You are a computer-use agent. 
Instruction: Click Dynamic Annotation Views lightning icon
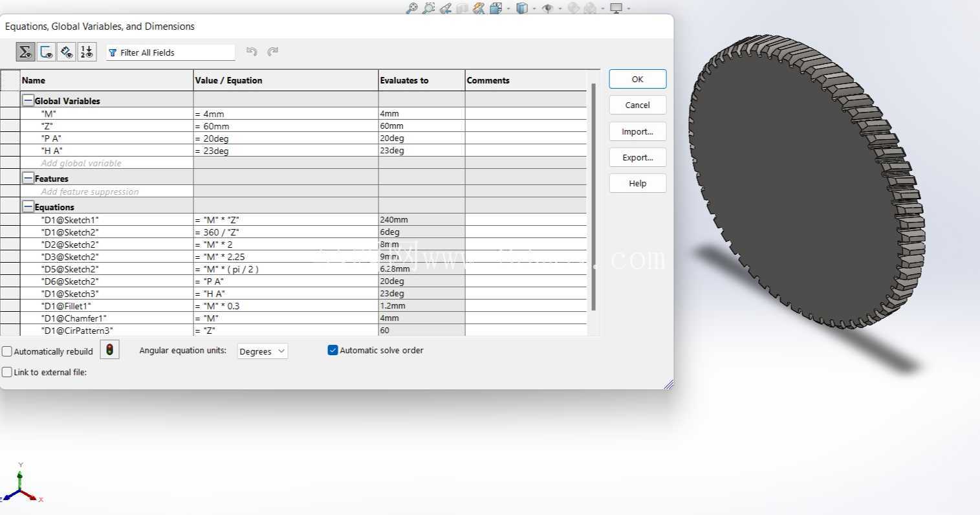pyautogui.click(x=479, y=8)
